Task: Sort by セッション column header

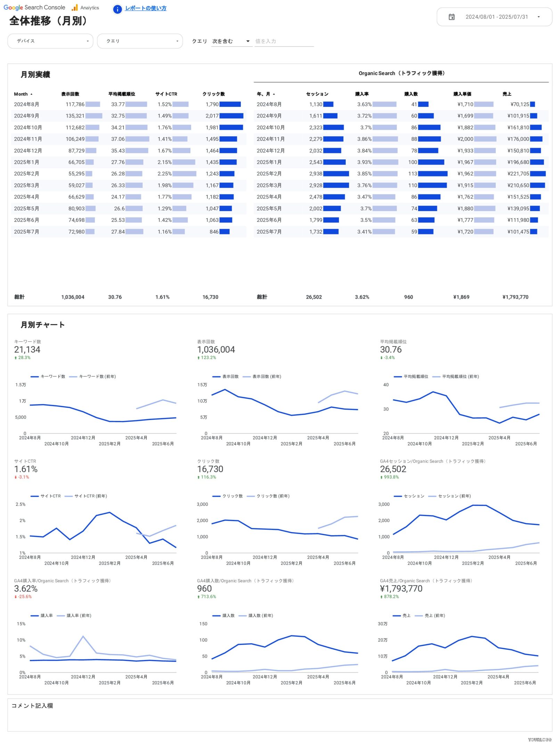Action: pyautogui.click(x=317, y=94)
